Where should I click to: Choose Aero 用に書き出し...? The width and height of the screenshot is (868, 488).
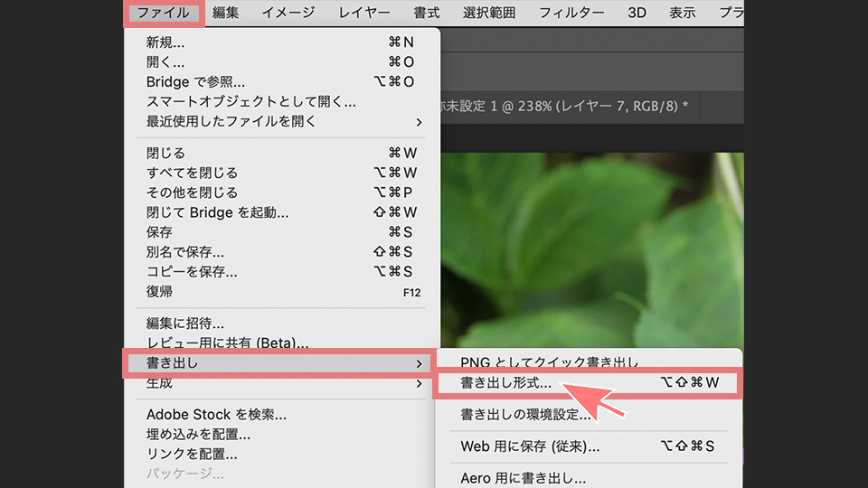click(x=589, y=477)
